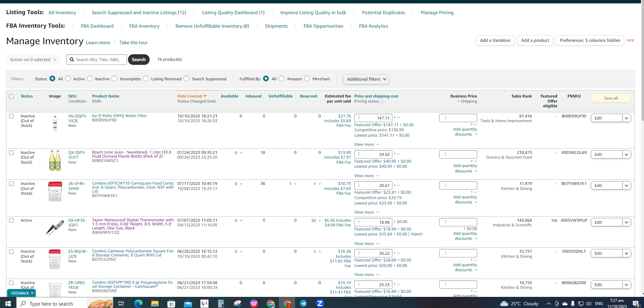Open WPS Office from taskbar

[254, 304]
